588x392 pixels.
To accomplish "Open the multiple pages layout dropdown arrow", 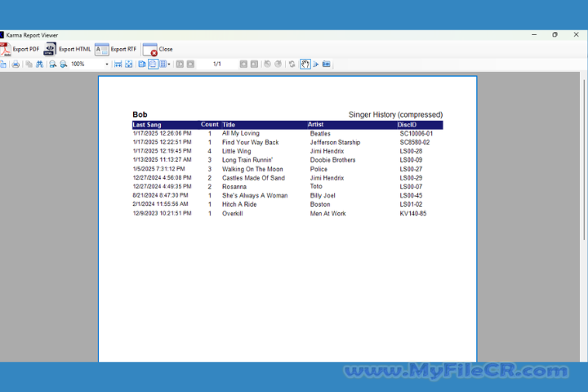I will [x=169, y=65].
